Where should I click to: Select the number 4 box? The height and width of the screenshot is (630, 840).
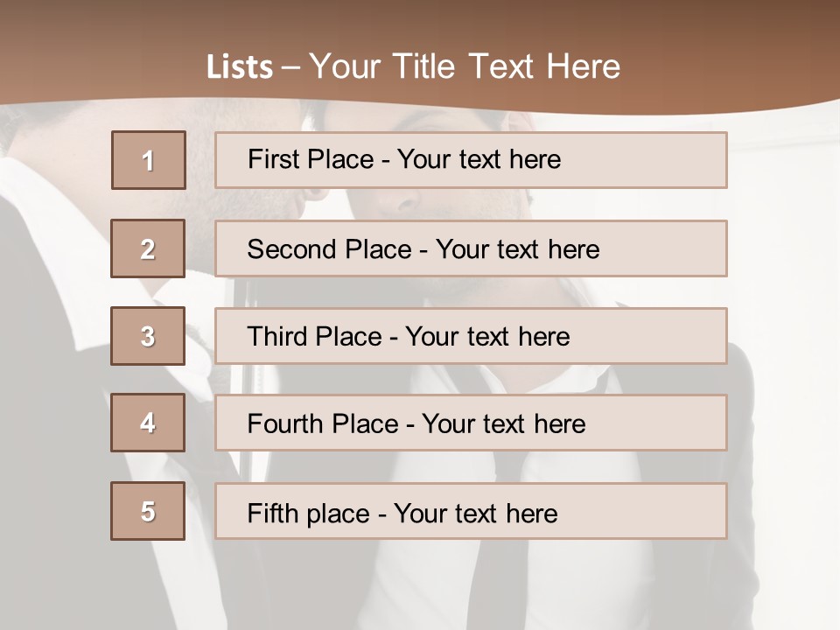[x=148, y=423]
